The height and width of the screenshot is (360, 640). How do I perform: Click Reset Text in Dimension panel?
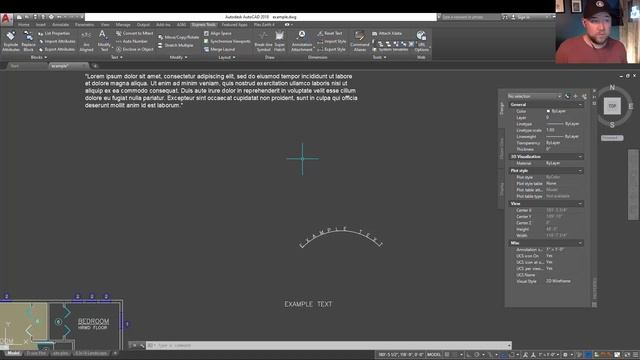point(330,33)
